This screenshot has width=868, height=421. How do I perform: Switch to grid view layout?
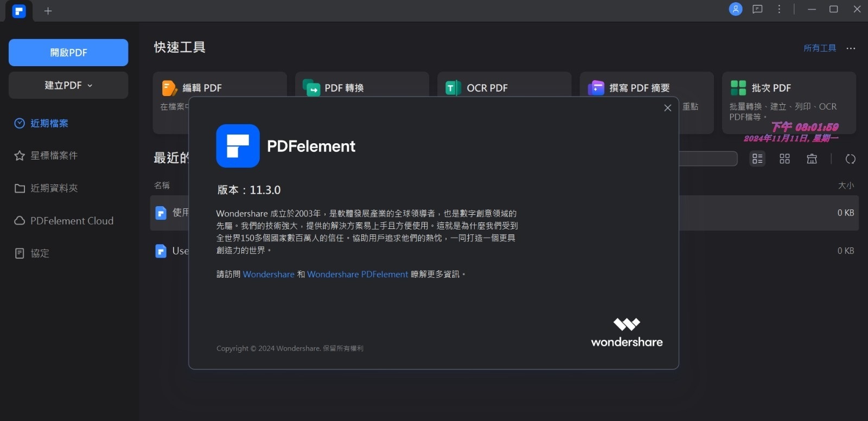(x=784, y=159)
